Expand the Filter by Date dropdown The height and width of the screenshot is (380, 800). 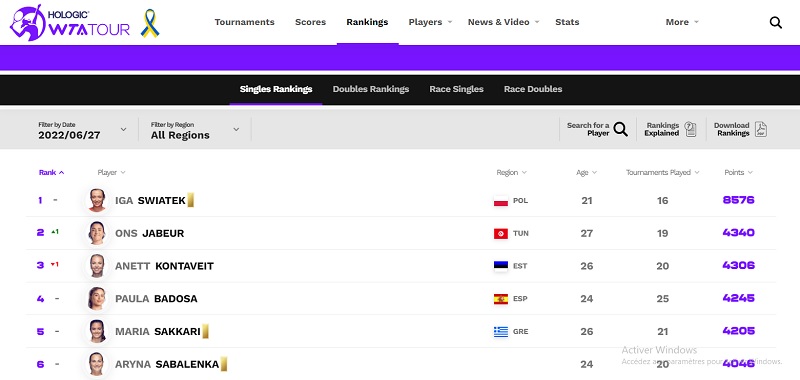pos(83,130)
